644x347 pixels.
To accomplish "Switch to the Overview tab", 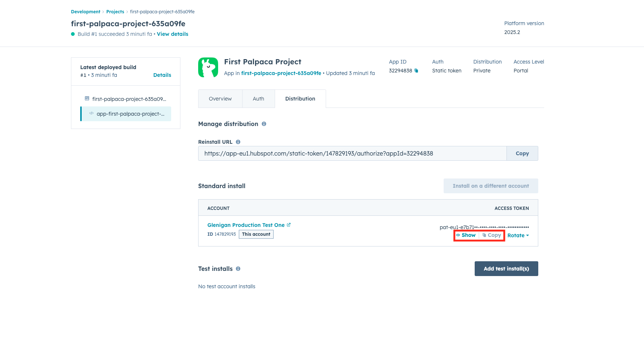I will pos(220,99).
